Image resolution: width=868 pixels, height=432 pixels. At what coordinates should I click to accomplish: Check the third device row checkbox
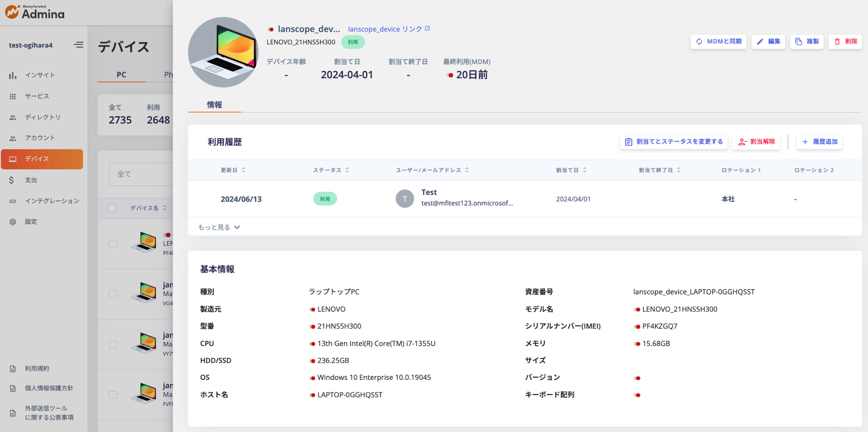(x=113, y=344)
